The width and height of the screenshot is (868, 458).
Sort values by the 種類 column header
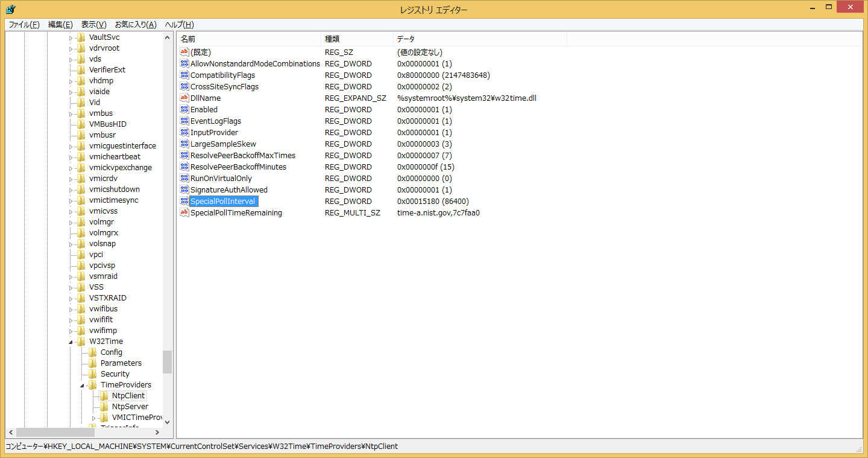click(x=357, y=39)
